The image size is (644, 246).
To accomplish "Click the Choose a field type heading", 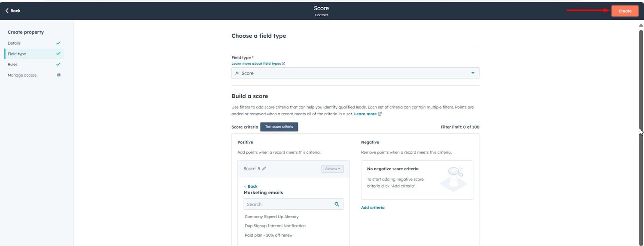I will (x=258, y=36).
